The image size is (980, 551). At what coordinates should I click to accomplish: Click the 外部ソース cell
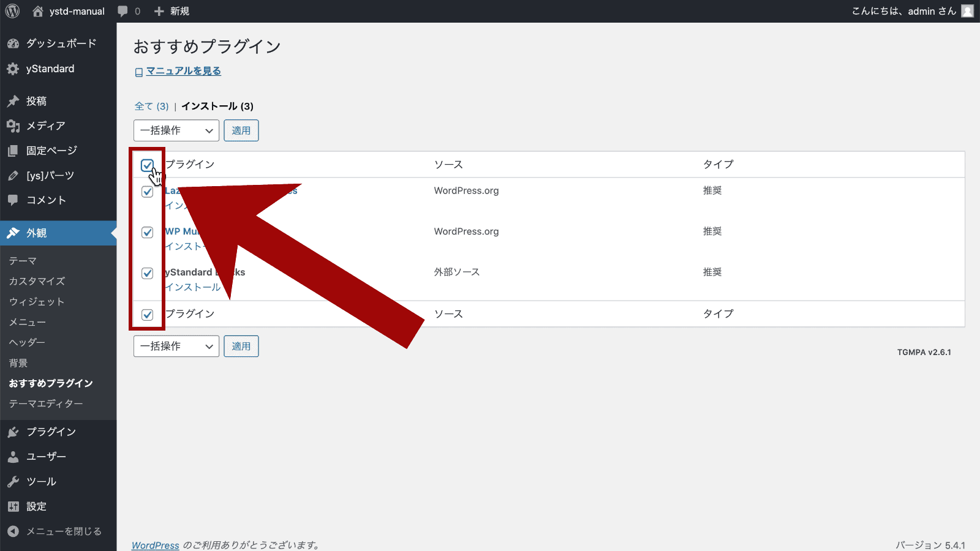457,272
